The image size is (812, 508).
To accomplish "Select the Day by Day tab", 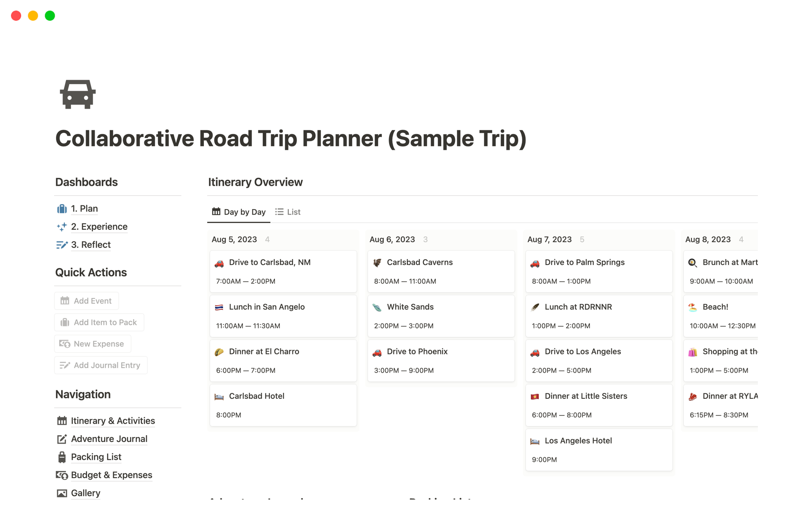I will pyautogui.click(x=239, y=212).
